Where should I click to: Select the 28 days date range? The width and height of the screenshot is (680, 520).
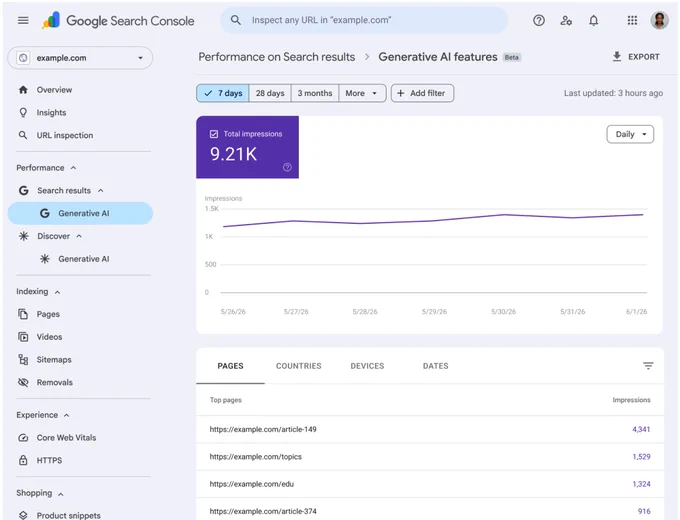point(270,93)
